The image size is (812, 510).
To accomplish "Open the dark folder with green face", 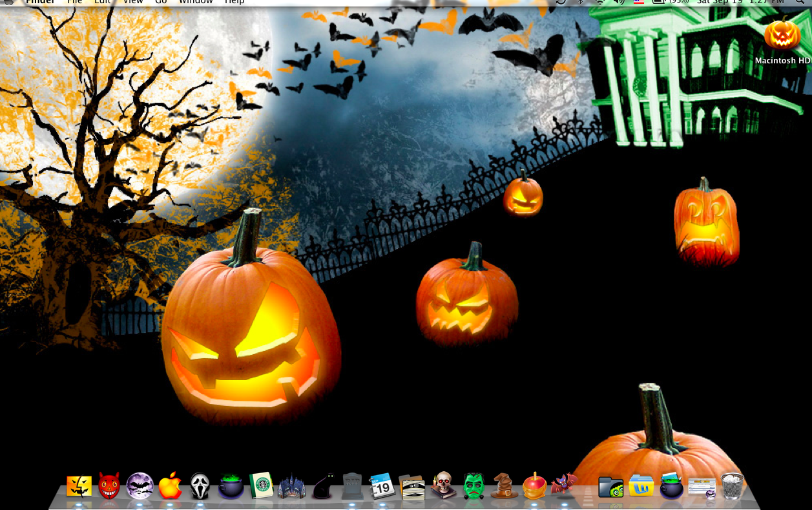I will coord(610,487).
